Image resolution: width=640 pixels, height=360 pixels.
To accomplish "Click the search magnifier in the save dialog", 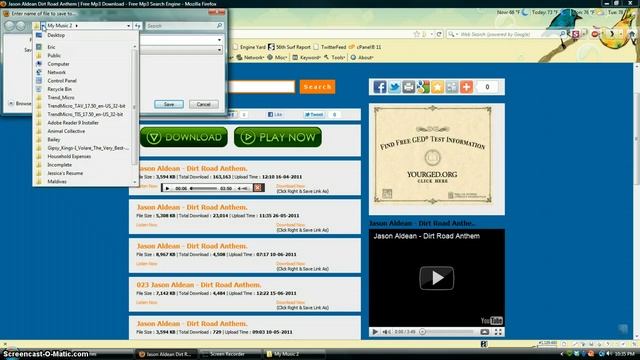I will [x=219, y=26].
